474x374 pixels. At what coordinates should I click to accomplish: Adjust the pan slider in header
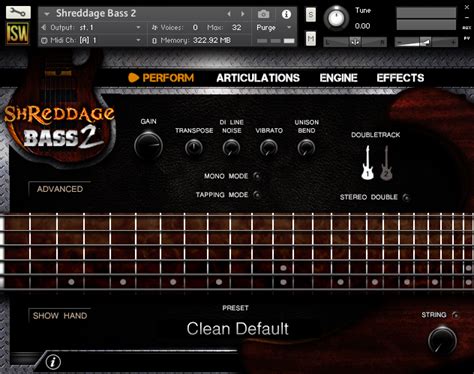click(x=355, y=42)
